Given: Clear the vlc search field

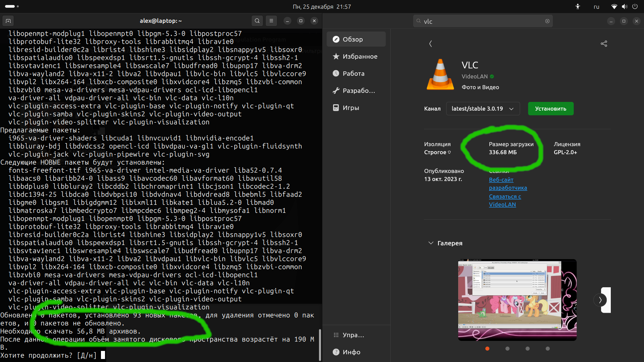Looking at the screenshot, I should tap(547, 21).
